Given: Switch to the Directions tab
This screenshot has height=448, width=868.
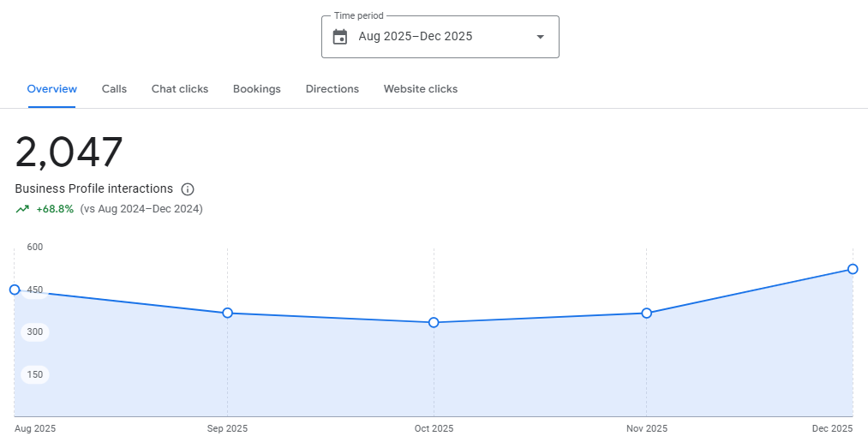Looking at the screenshot, I should (332, 89).
